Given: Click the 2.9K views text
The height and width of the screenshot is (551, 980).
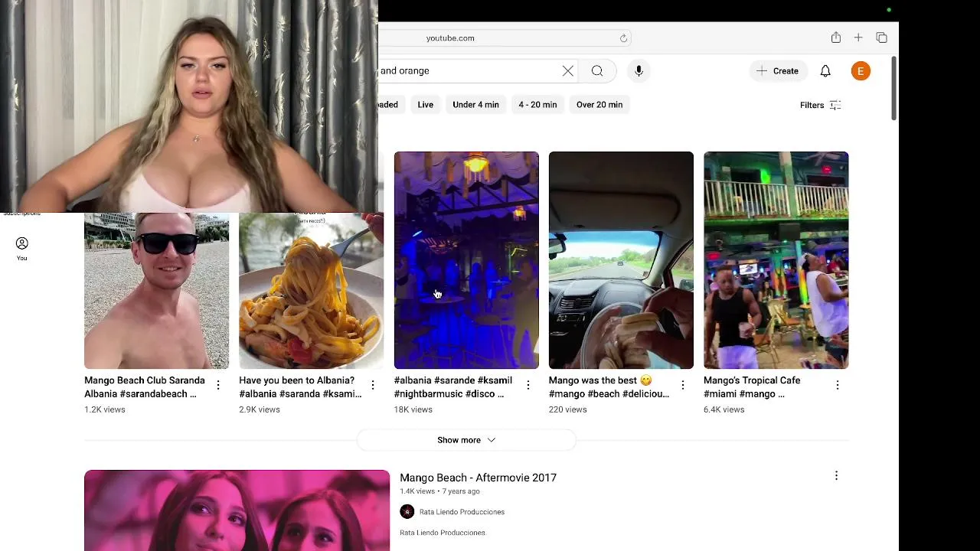Looking at the screenshot, I should 260,409.
